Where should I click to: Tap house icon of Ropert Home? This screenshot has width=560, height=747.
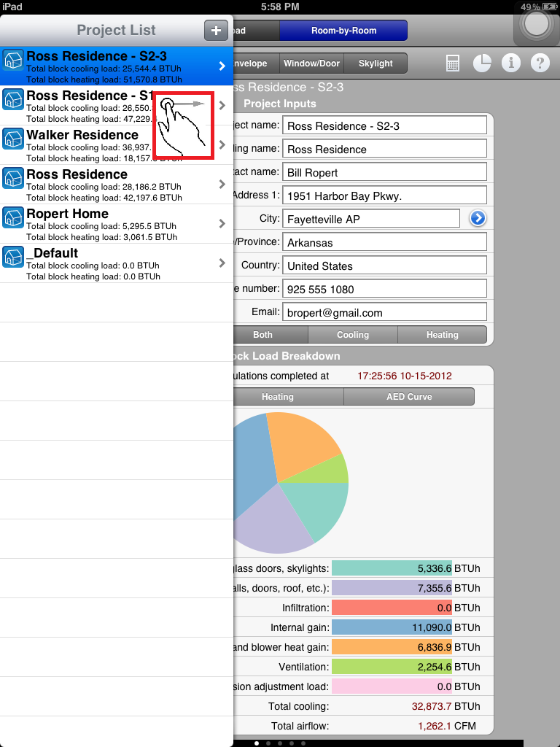(x=13, y=217)
